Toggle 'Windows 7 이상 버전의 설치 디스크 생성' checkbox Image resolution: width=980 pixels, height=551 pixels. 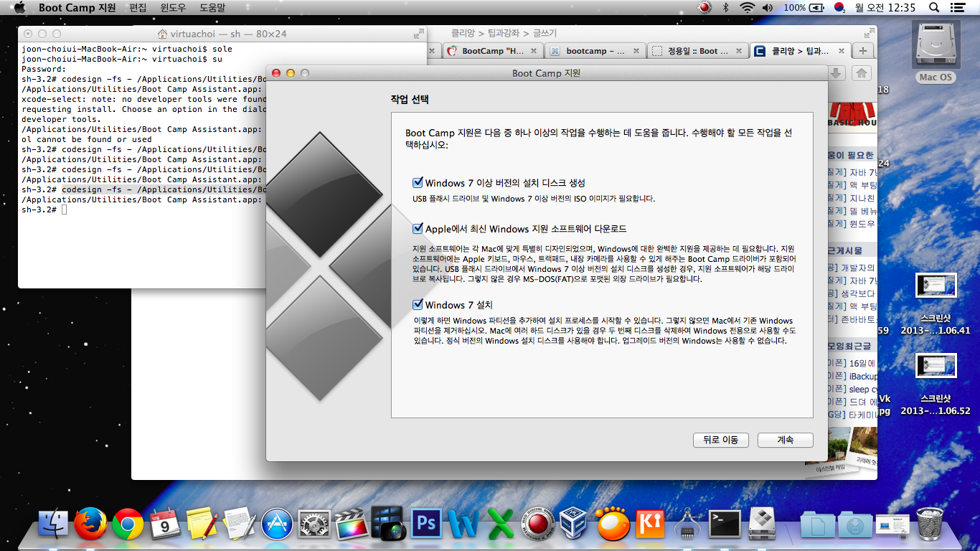pyautogui.click(x=418, y=183)
